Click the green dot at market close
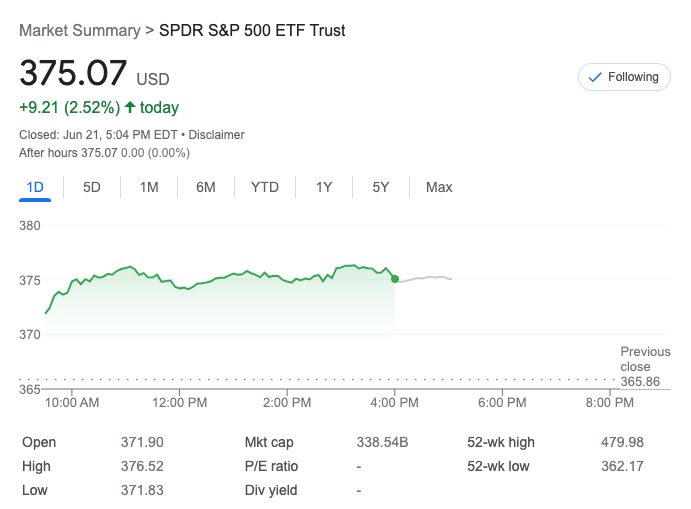The image size is (691, 509). click(395, 279)
